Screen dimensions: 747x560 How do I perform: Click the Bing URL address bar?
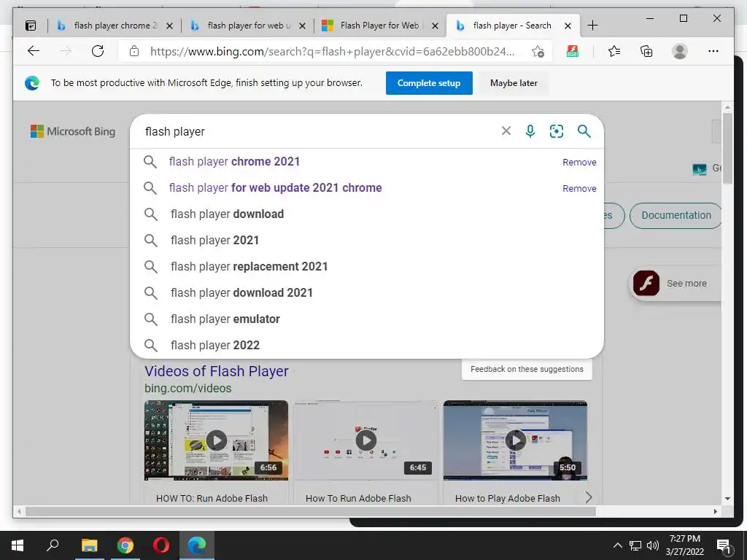(332, 52)
